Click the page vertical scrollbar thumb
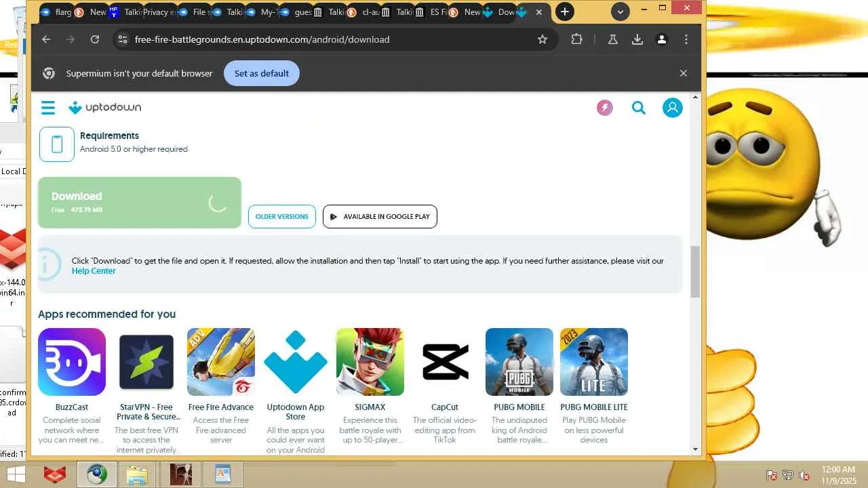 (x=695, y=271)
